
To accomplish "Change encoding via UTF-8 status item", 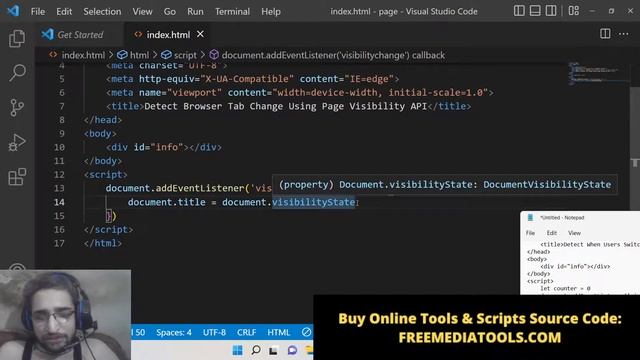I will coord(214,332).
